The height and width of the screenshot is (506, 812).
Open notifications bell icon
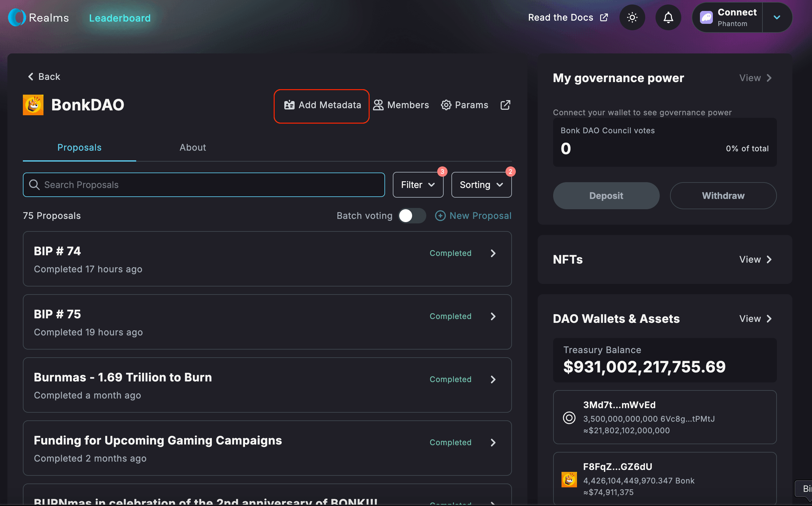click(x=668, y=17)
